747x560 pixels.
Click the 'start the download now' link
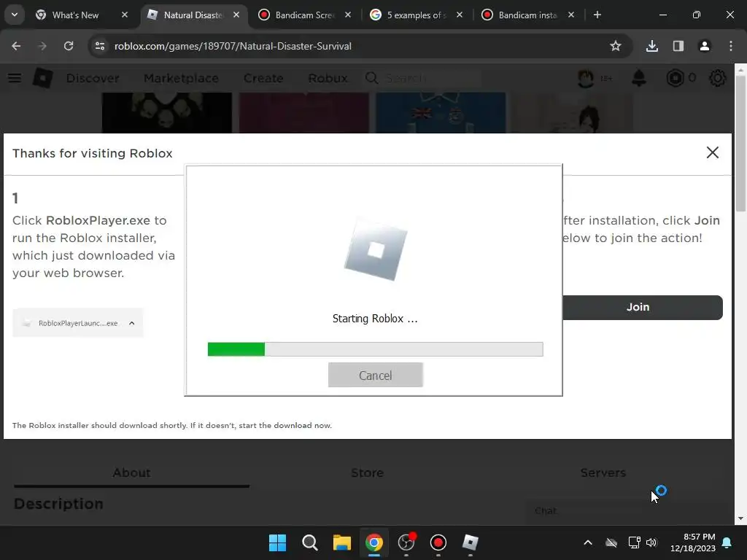pyautogui.click(x=285, y=425)
